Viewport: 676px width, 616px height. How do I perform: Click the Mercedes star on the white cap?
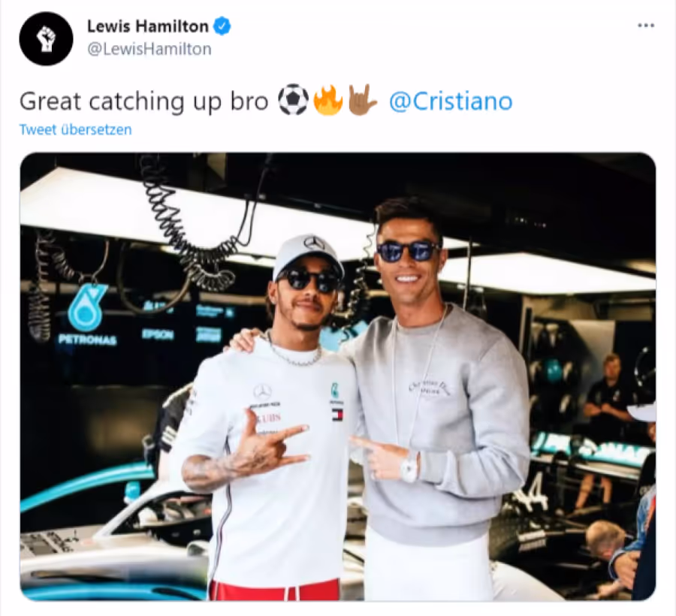point(314,243)
